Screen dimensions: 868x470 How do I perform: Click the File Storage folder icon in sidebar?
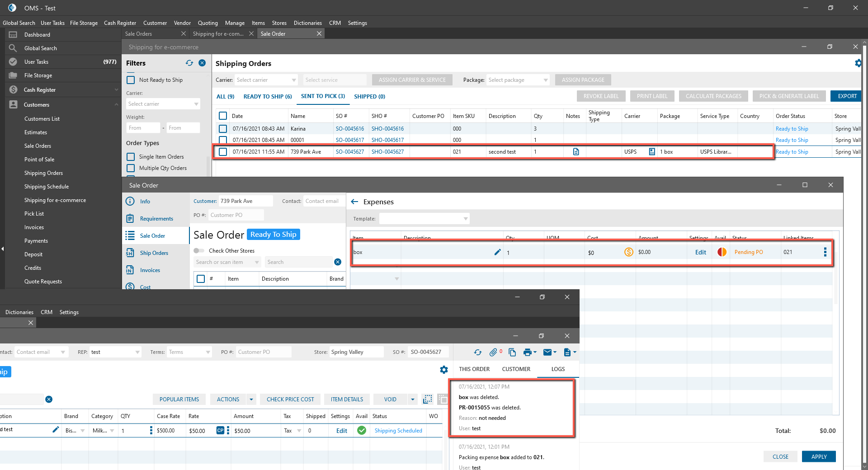click(x=13, y=75)
